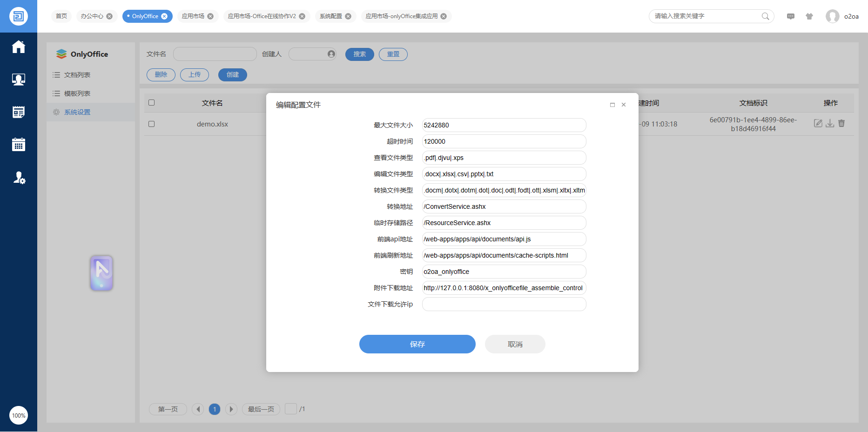Close the 应用市场-Office在线协作V2 tab
This screenshot has height=432, width=868.
pyautogui.click(x=302, y=16)
